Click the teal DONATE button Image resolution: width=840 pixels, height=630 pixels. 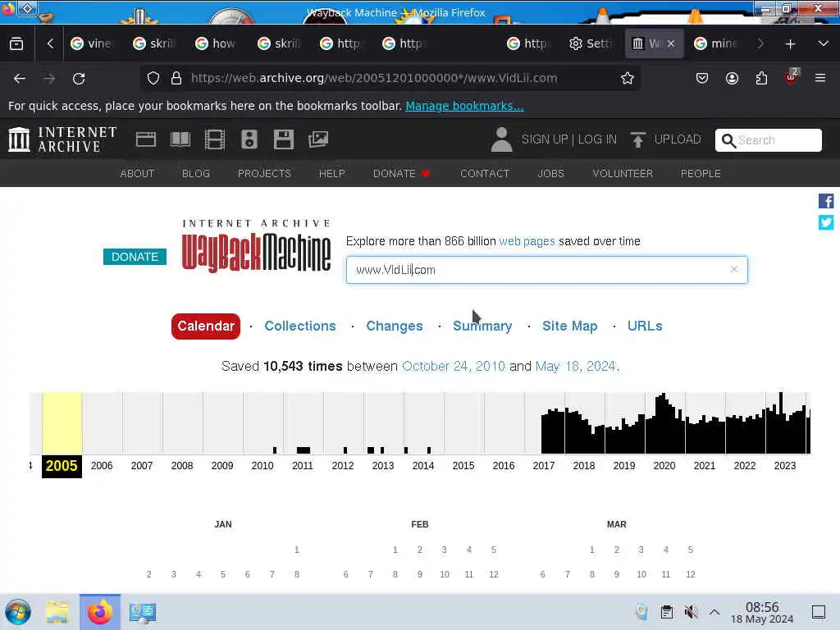click(x=135, y=257)
